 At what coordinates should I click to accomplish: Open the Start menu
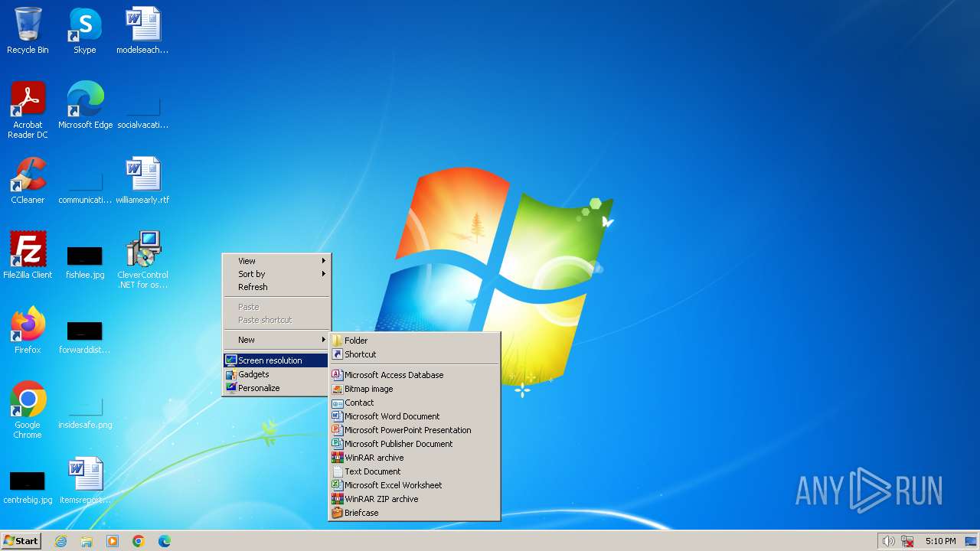(x=21, y=541)
